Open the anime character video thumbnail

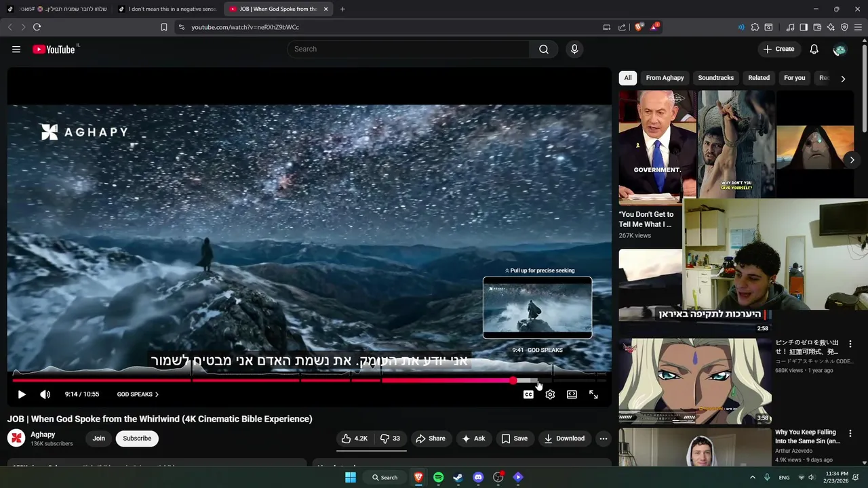[x=694, y=382]
